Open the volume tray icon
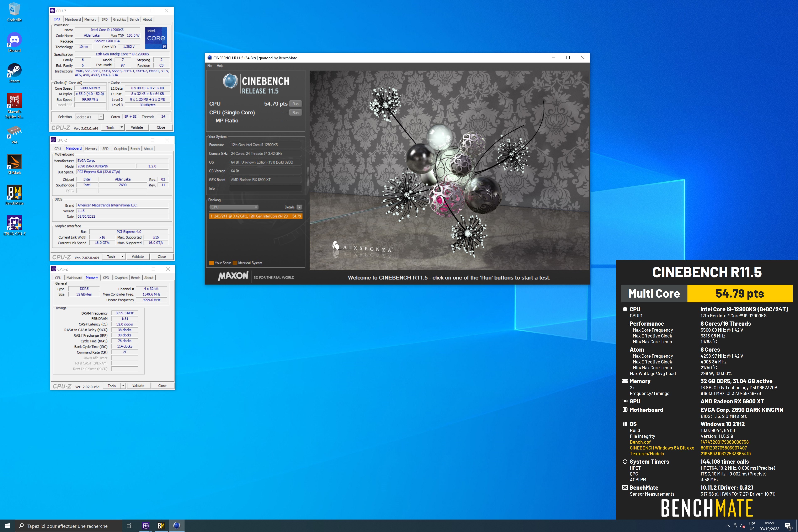Viewport: 798px width, 532px height. [x=743, y=526]
